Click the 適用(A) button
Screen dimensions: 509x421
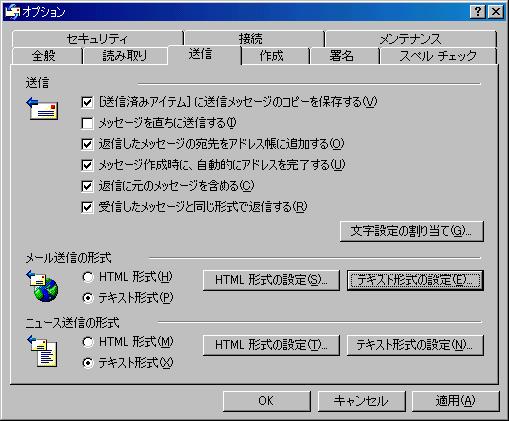[x=456, y=401]
